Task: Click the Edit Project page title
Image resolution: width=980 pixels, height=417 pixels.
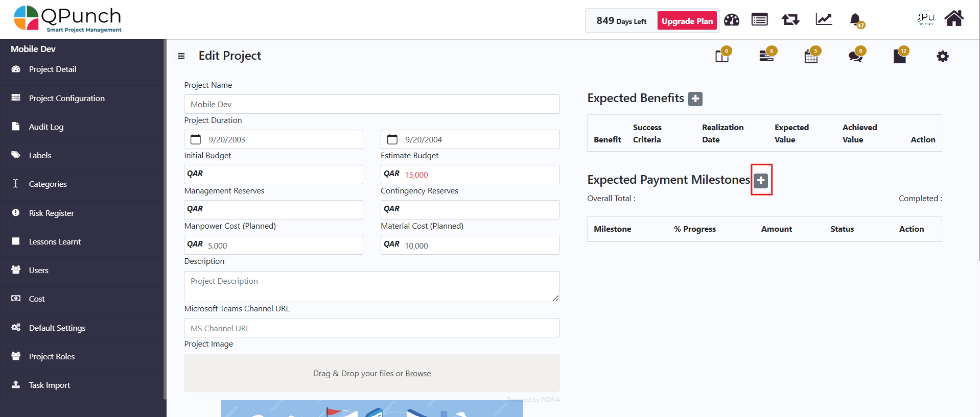Action: 230,56
